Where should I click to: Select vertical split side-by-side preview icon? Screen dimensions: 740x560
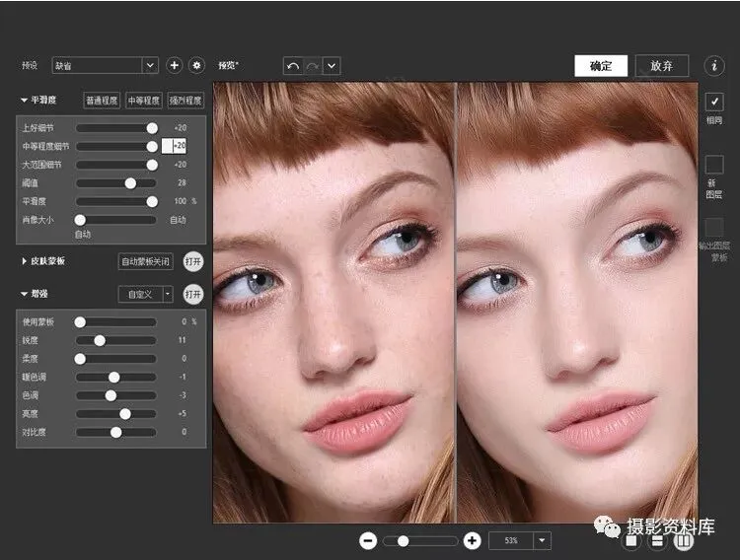tap(683, 540)
